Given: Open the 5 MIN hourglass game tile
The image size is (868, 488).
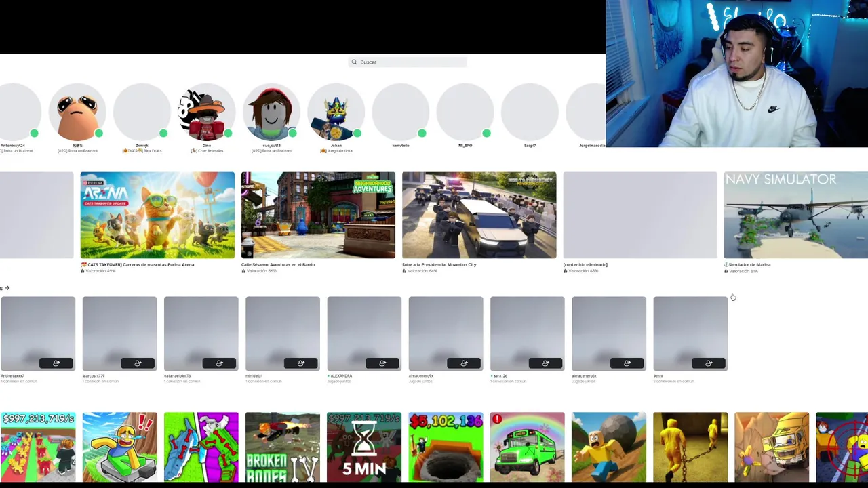Looking at the screenshot, I should pos(364,447).
